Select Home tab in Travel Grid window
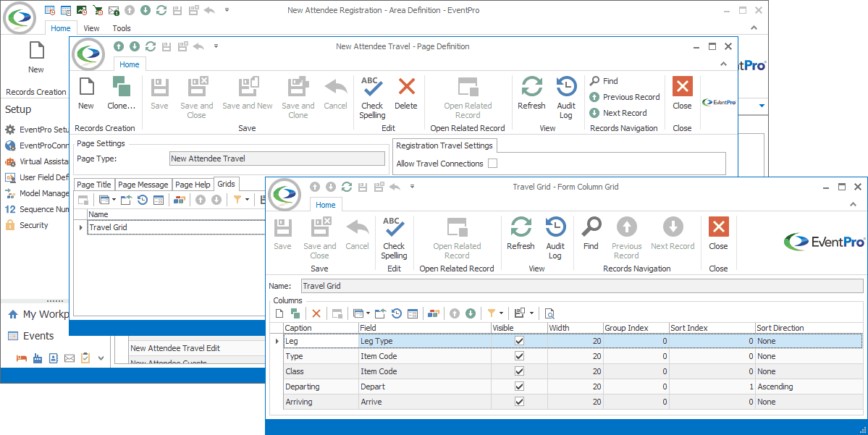This screenshot has height=435, width=868. coord(326,205)
